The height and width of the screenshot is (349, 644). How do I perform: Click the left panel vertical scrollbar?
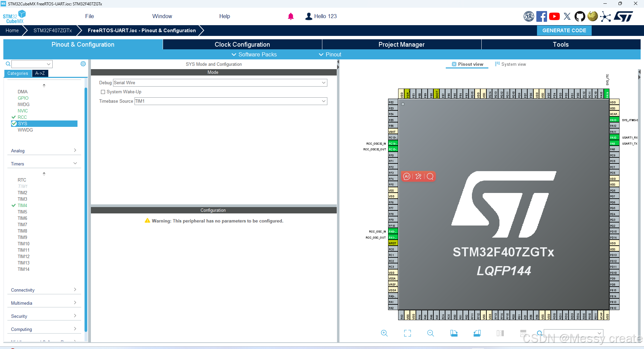[x=86, y=210]
